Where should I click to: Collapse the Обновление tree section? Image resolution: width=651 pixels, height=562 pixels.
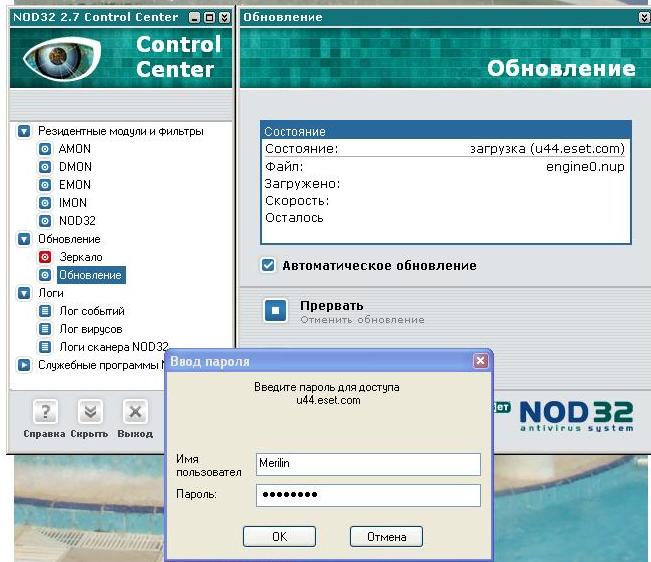click(x=24, y=239)
